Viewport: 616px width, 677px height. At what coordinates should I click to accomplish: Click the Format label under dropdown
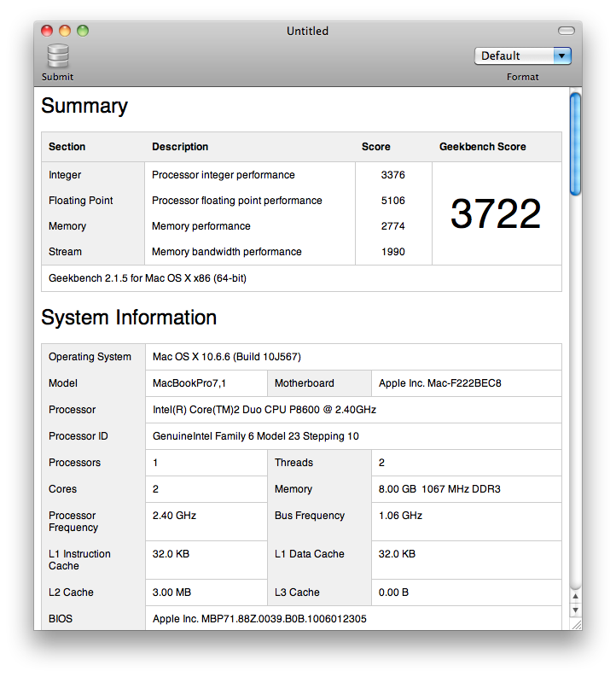522,77
